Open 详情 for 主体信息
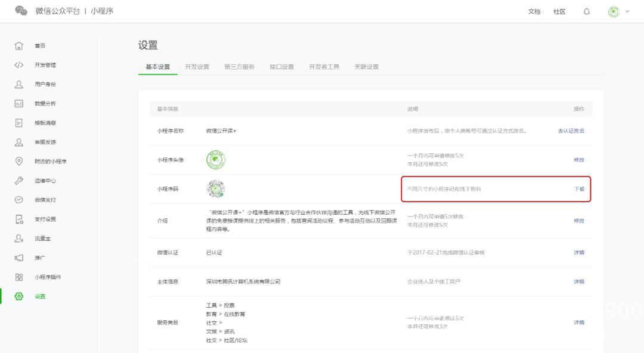644x353 pixels. [x=579, y=281]
